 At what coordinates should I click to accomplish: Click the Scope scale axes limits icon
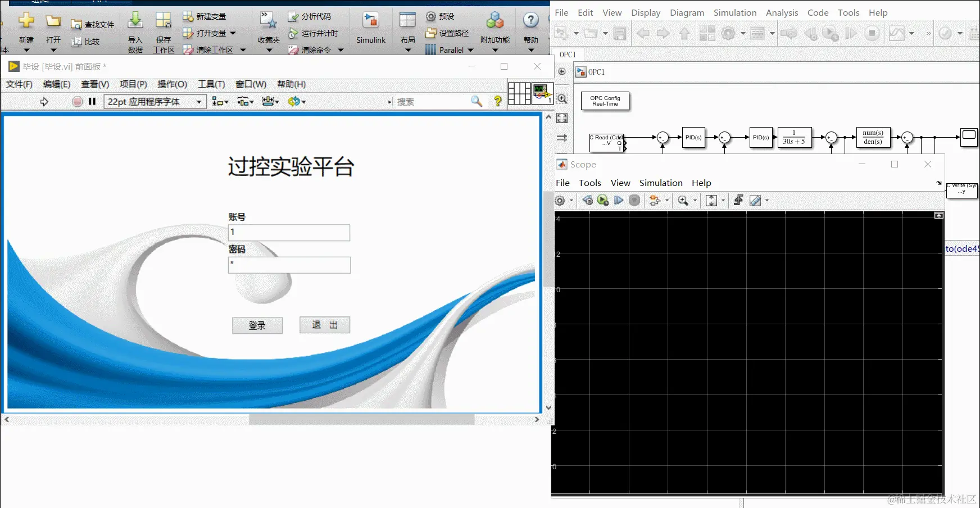[711, 201]
